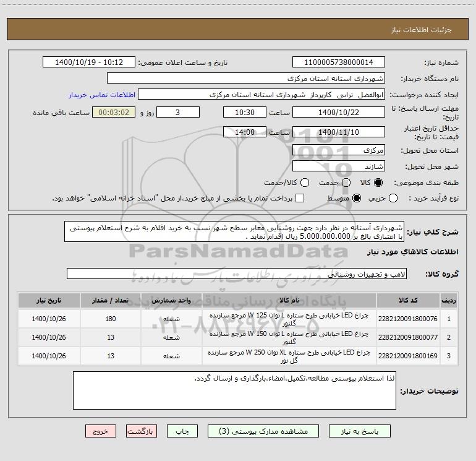Toggle the اسناد خزانه اسلامی payment checkbox
476x461 pixels.
click(300, 198)
